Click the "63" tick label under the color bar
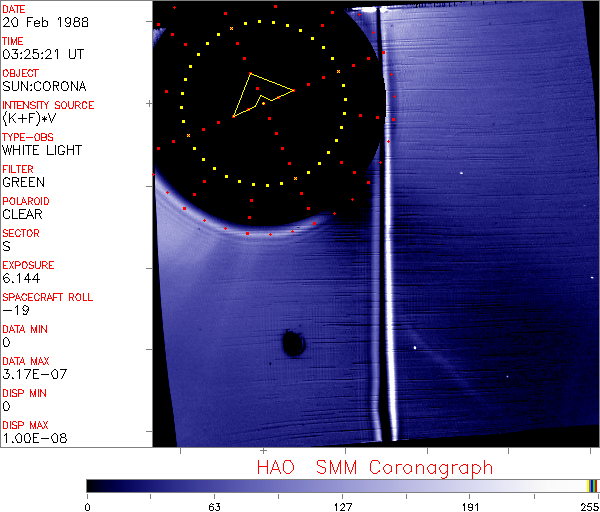This screenshot has width=600, height=512. tap(214, 505)
